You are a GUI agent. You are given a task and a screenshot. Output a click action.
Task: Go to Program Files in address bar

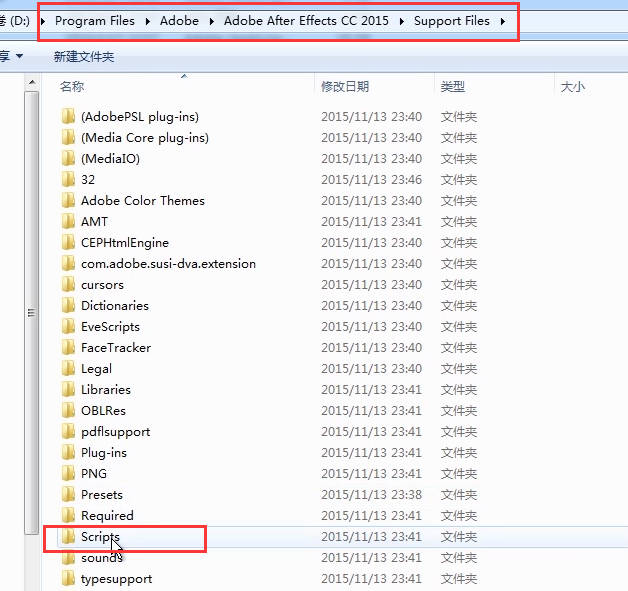point(95,21)
